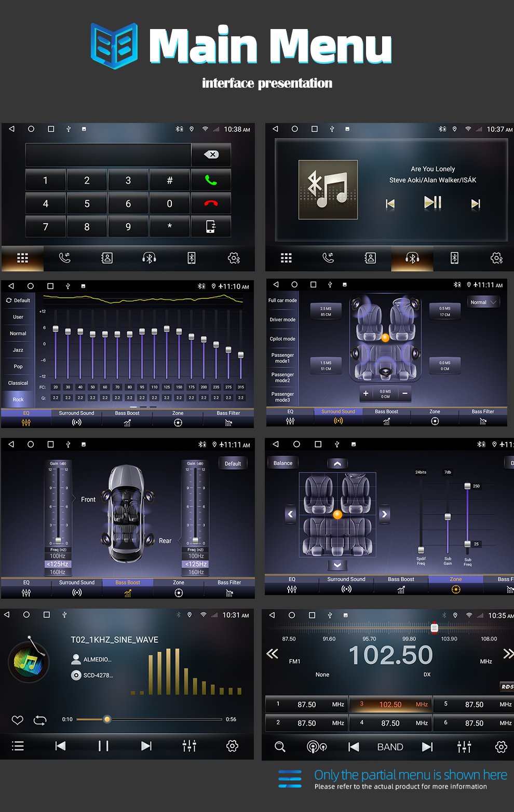514x812 pixels.
Task: Click the heart favorite icon in music player
Action: 18,720
